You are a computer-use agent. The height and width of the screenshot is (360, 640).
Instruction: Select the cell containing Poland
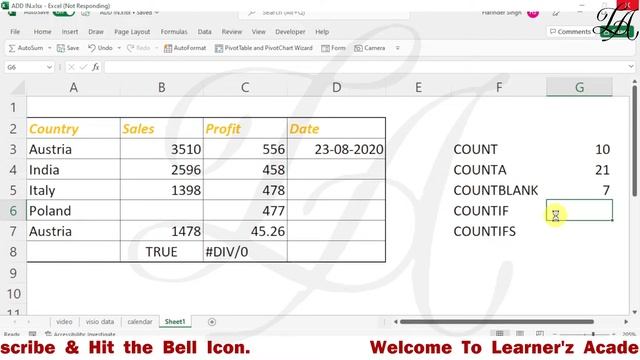pos(73,211)
